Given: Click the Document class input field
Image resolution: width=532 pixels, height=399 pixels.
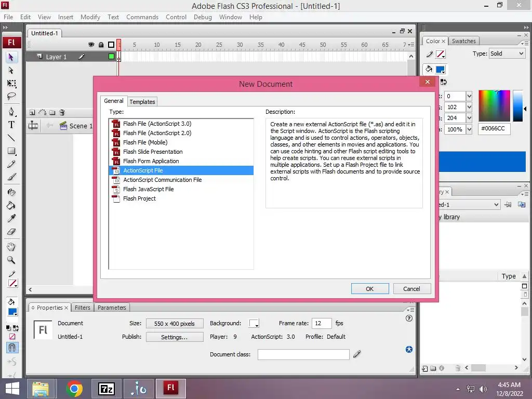Looking at the screenshot, I should coord(303,354).
